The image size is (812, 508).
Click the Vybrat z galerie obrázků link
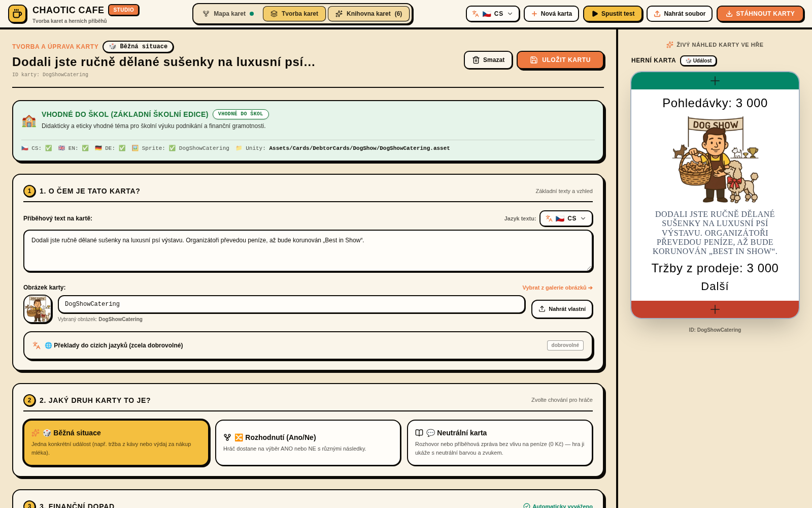click(x=557, y=288)
